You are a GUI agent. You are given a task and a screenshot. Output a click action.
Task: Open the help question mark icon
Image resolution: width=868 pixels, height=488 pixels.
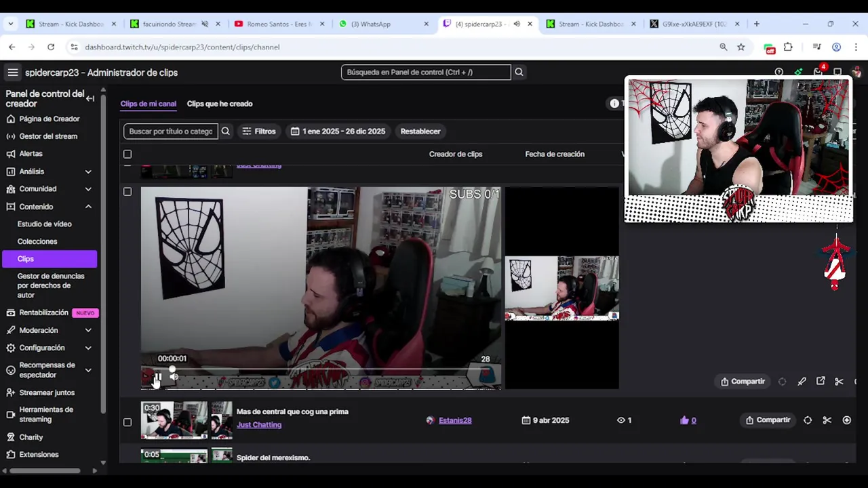pyautogui.click(x=779, y=72)
